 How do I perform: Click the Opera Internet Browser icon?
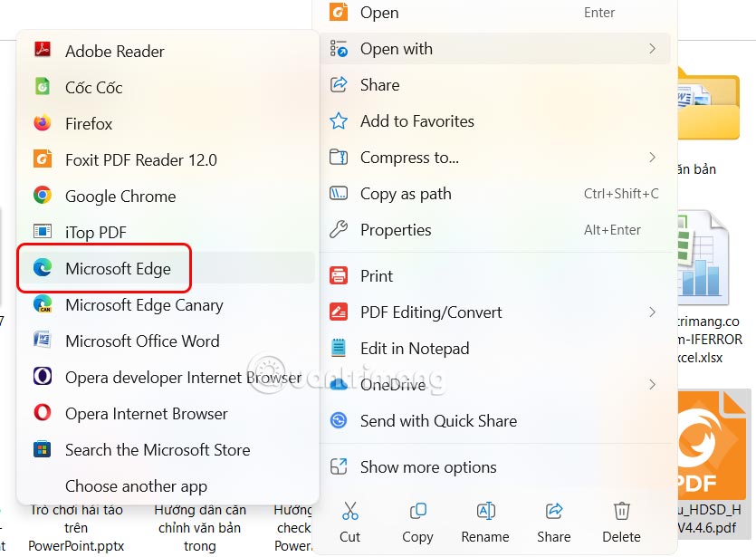[x=43, y=413]
